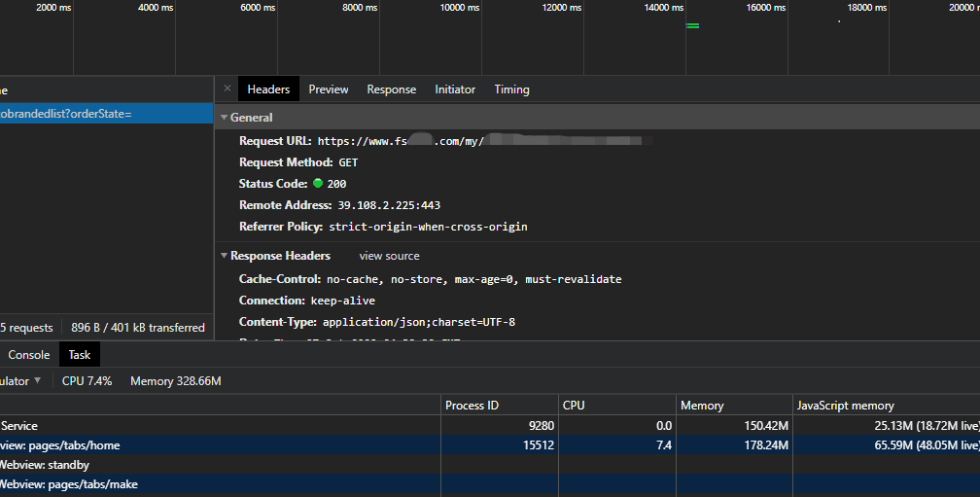Open the simulator dropdown arrow
The height and width of the screenshot is (497, 980).
click(x=38, y=380)
